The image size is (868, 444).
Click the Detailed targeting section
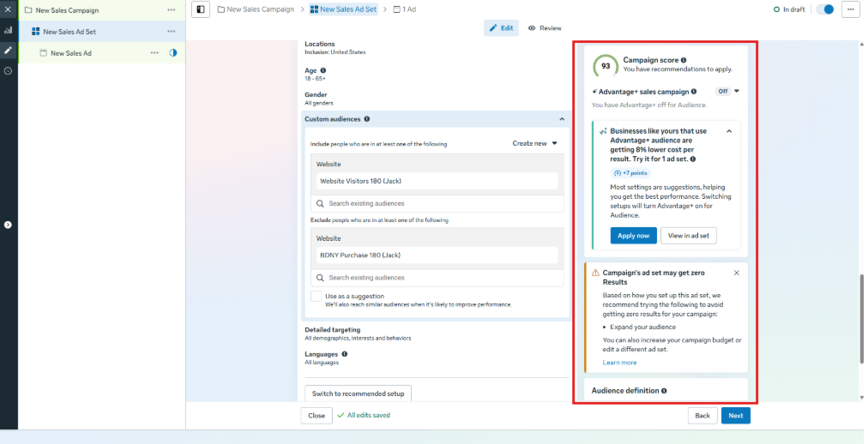(x=358, y=333)
